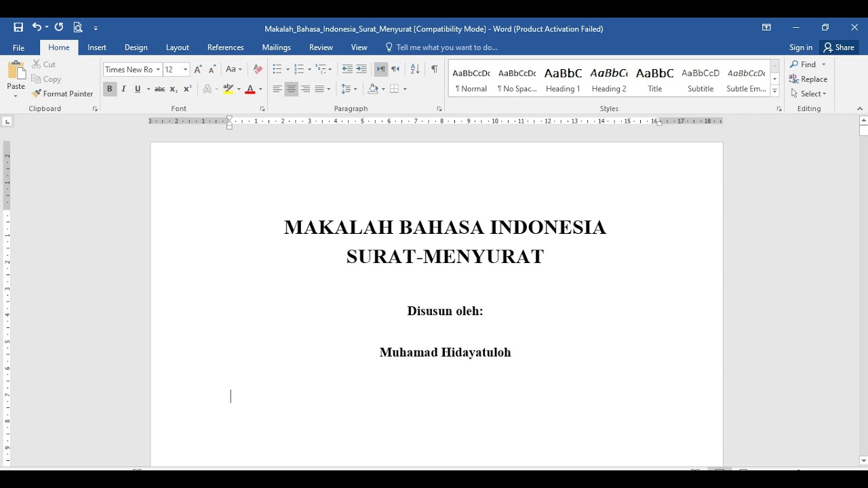
Task: Click the Multilevel List icon
Action: pyautogui.click(x=320, y=69)
